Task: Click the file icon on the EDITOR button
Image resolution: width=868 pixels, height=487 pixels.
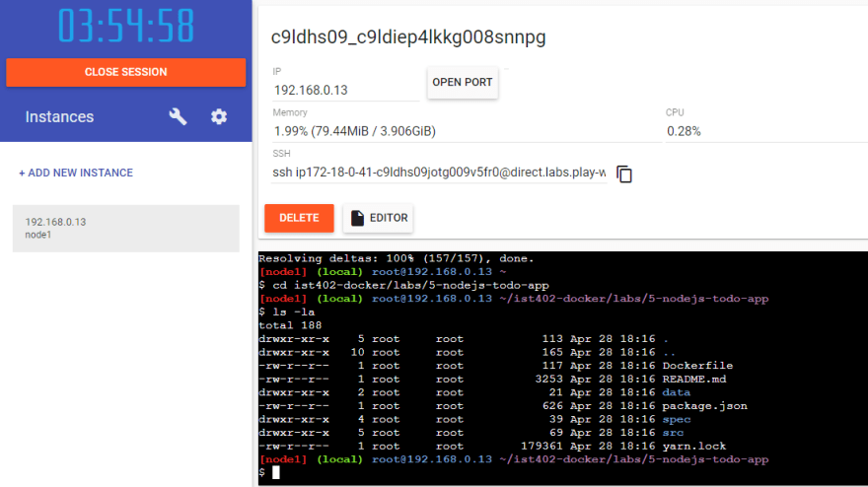Action: [x=357, y=218]
